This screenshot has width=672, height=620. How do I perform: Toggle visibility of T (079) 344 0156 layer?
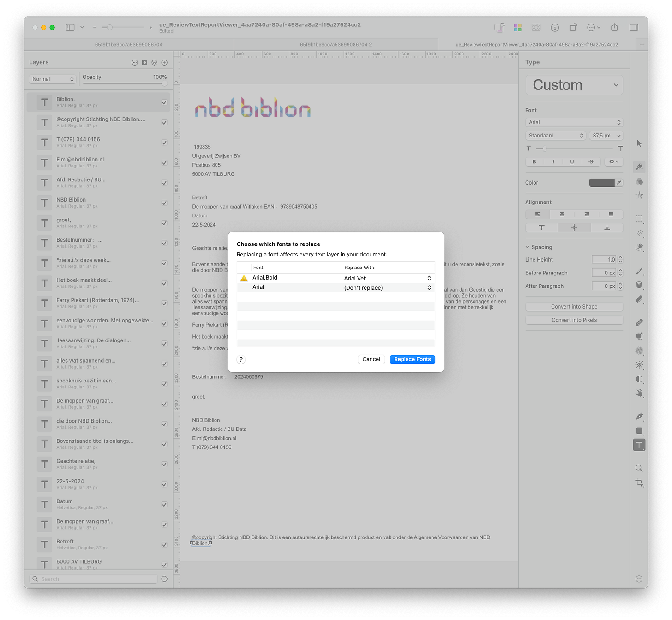[x=164, y=143]
